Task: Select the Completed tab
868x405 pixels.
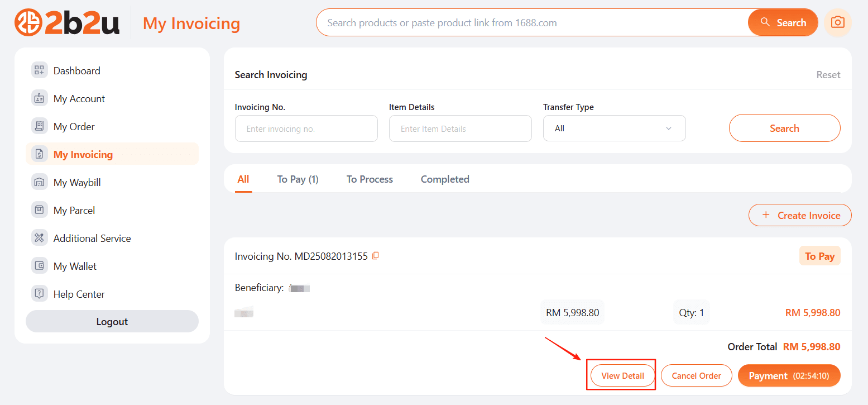Action: click(445, 179)
